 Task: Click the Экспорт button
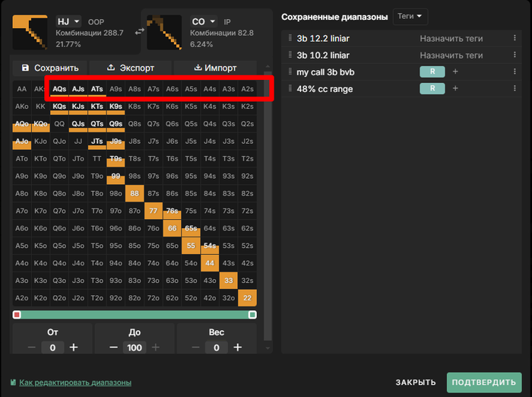click(130, 68)
